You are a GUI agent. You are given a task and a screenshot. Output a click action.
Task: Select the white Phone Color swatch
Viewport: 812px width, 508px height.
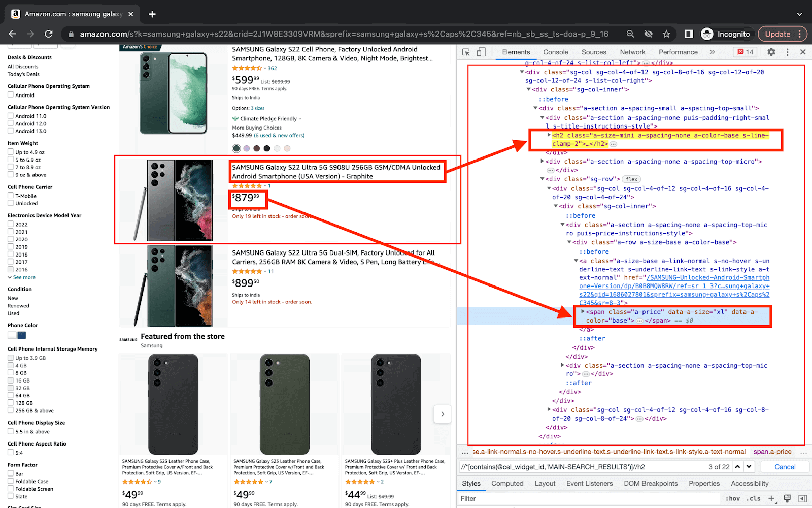click(x=12, y=335)
